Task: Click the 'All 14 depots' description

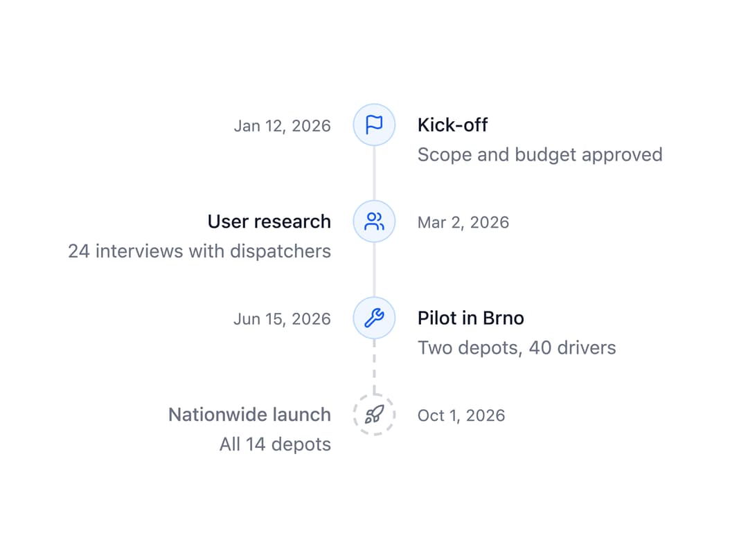Action: point(275,444)
